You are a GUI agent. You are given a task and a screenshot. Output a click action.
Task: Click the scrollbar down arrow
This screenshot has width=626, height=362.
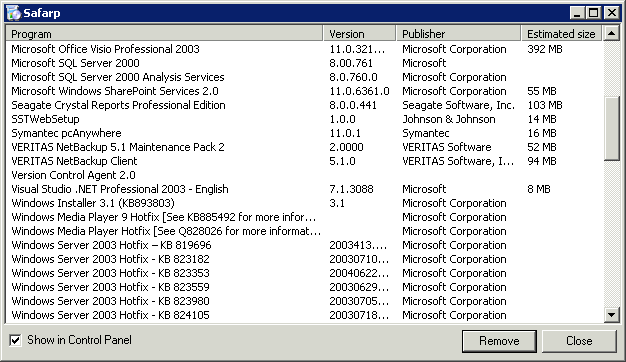click(x=611, y=315)
